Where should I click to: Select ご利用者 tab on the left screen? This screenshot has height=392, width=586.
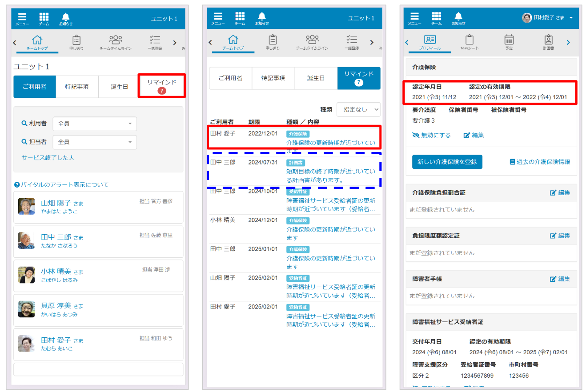[x=35, y=87]
